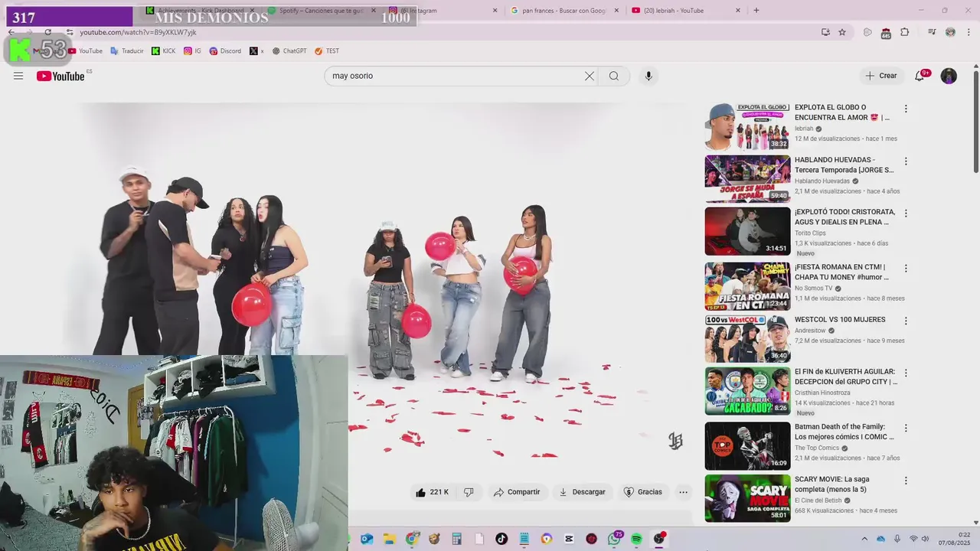Screen dimensions: 980x551
Task: Click the page vertical scrollbar
Action: [x=976, y=122]
